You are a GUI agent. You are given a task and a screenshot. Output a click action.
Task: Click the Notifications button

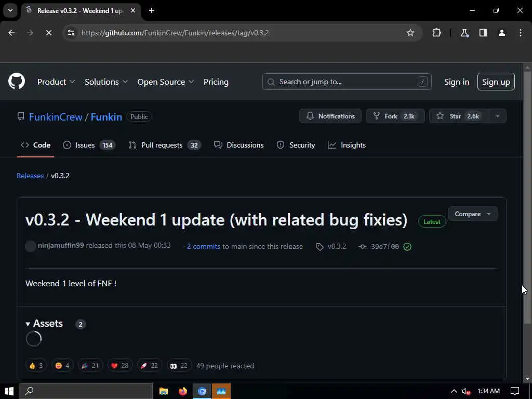point(330,116)
